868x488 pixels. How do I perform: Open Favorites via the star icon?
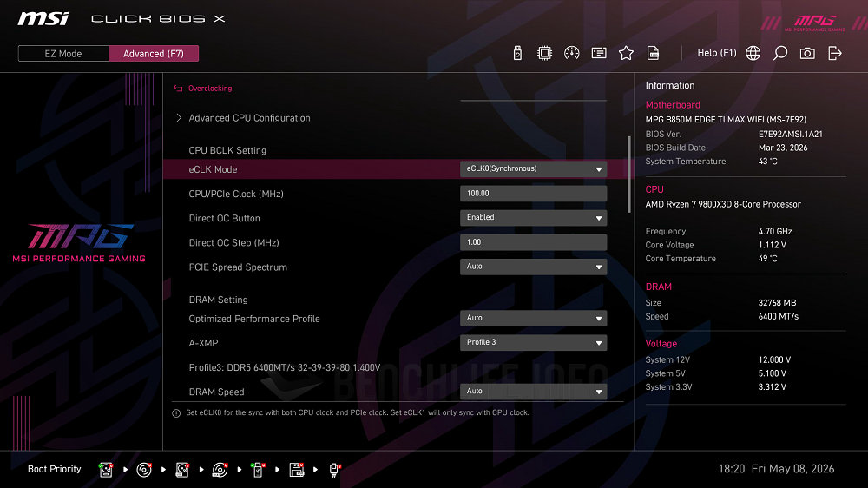(x=626, y=53)
